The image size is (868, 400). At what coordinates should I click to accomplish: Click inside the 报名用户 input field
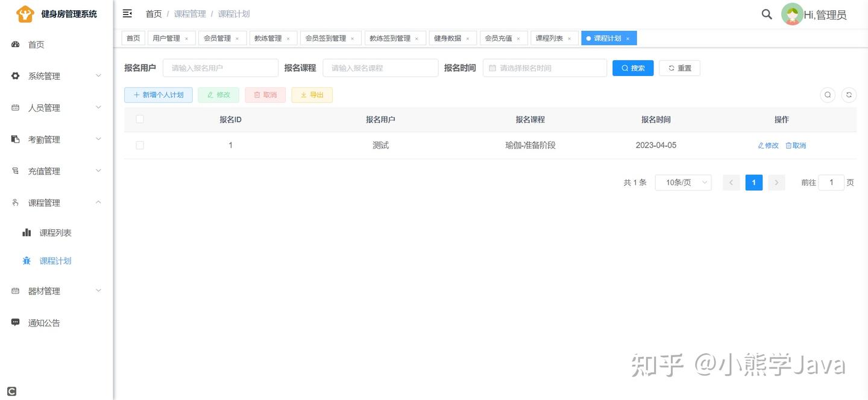click(x=220, y=68)
